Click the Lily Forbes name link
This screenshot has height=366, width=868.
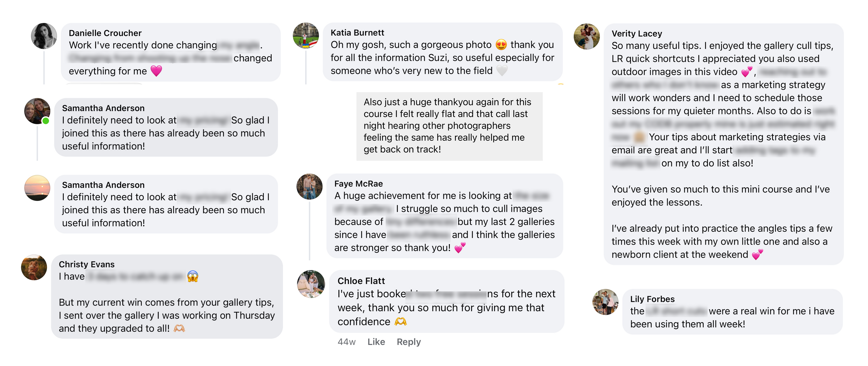click(x=652, y=299)
